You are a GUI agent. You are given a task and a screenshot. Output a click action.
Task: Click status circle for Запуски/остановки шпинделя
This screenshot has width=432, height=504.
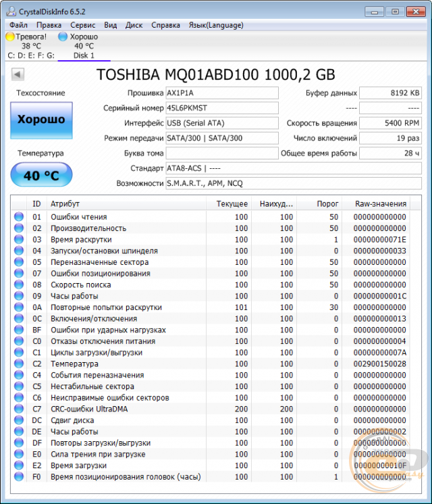[x=19, y=251]
